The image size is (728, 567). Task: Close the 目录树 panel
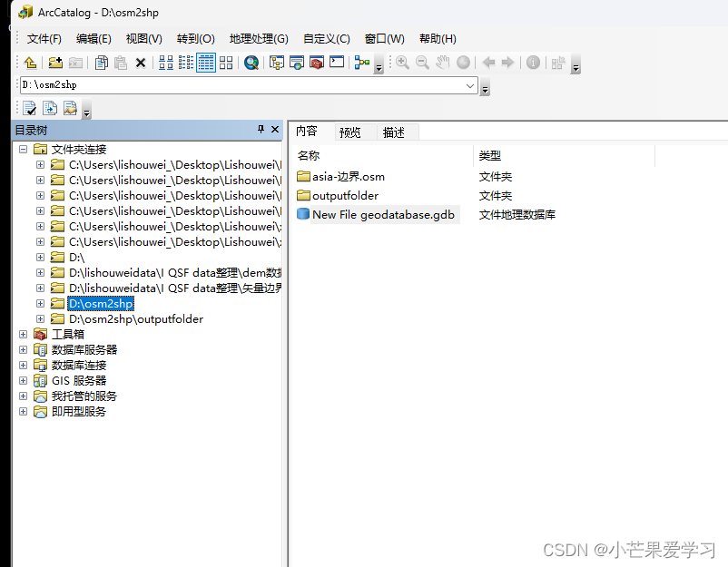[x=275, y=130]
